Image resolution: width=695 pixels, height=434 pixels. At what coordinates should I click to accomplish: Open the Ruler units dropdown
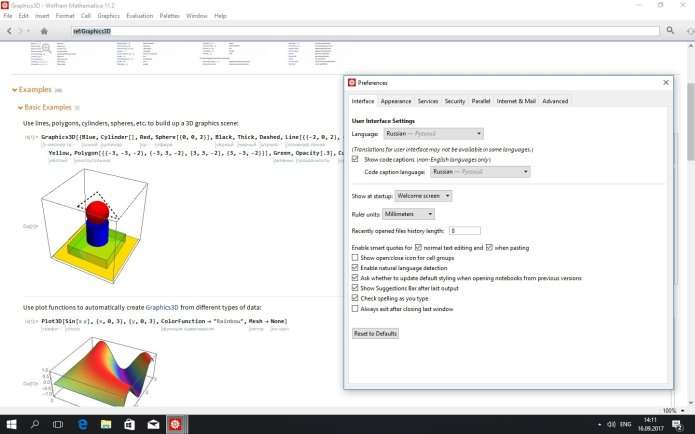[408, 214]
